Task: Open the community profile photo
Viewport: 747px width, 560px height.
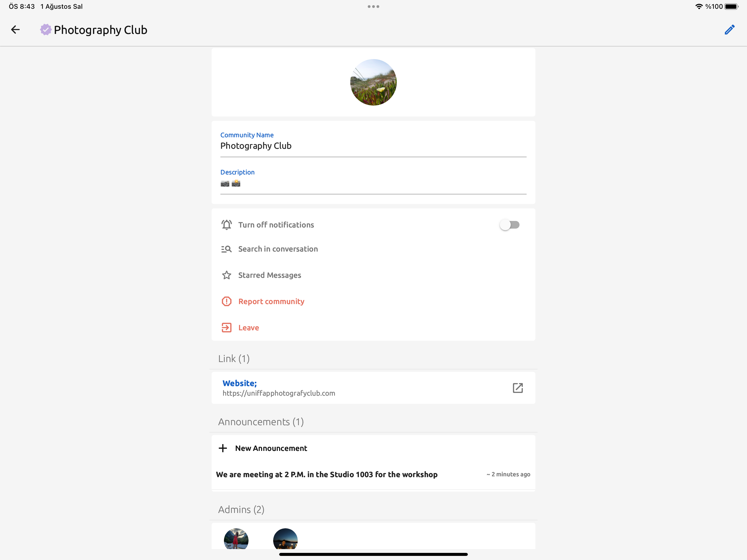Action: point(373,82)
